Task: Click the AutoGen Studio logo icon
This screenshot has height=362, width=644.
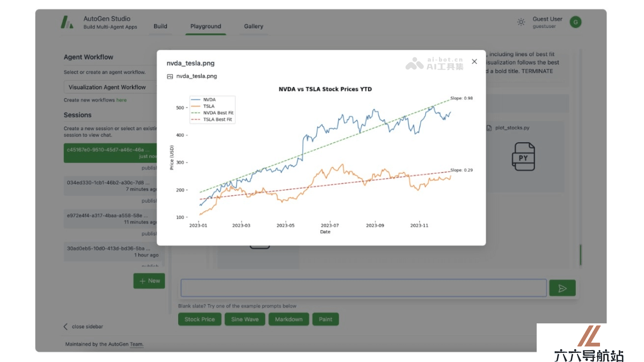Action: point(67,23)
